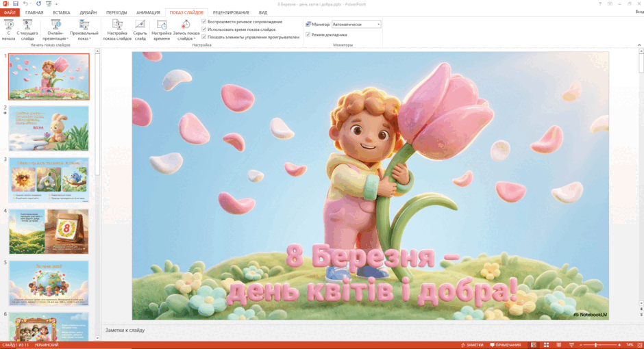The width and height of the screenshot is (644, 349).
Task: Click zoom in plus button
Action: [619, 346]
